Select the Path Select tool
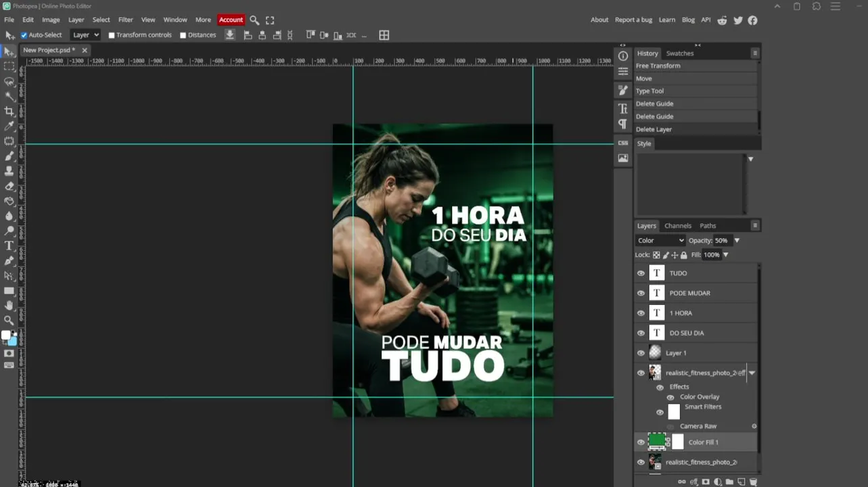Image resolution: width=868 pixels, height=487 pixels. [9, 275]
